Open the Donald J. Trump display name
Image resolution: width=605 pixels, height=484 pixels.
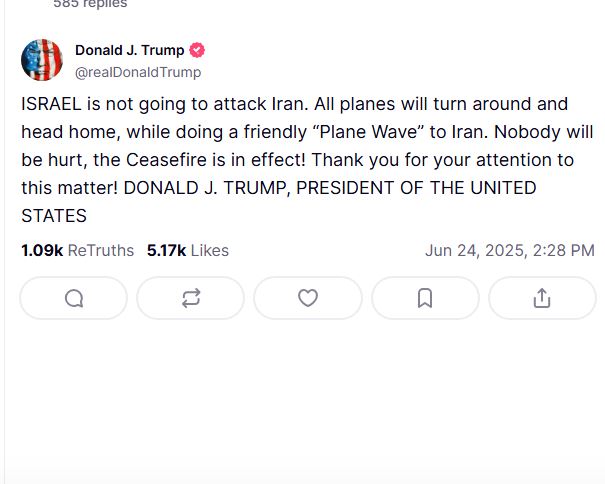click(x=130, y=50)
